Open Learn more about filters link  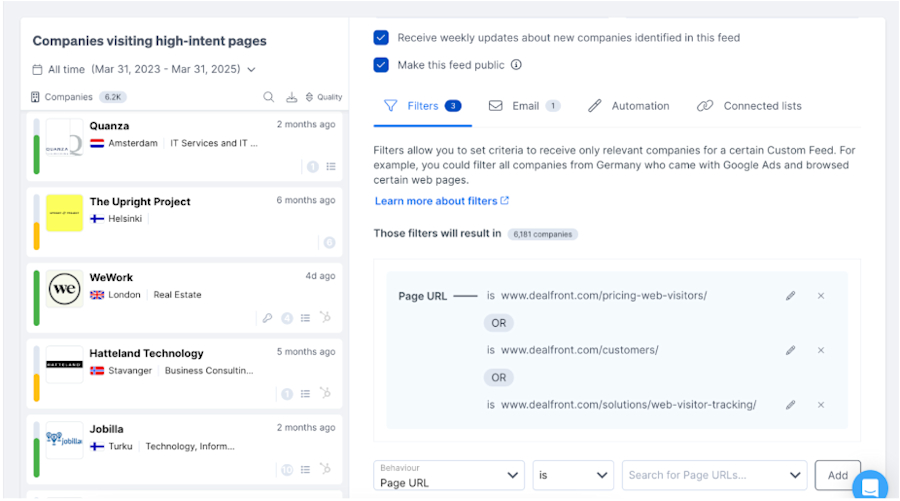click(441, 201)
